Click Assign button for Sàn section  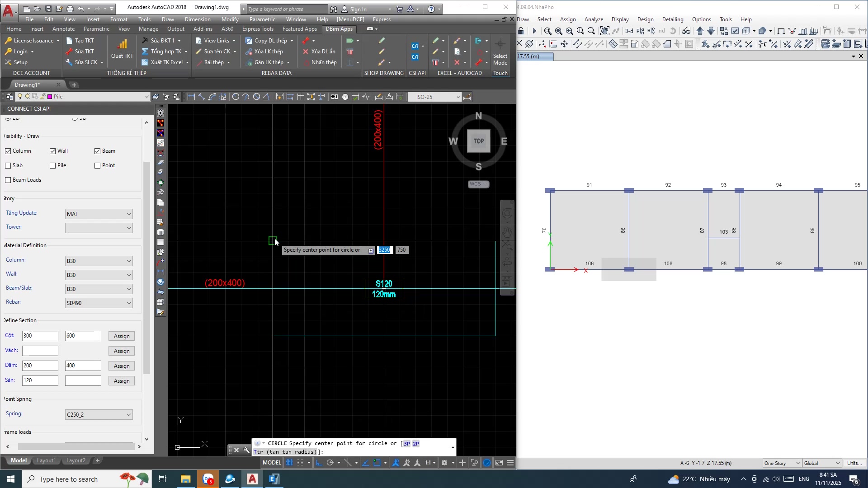[122, 381]
